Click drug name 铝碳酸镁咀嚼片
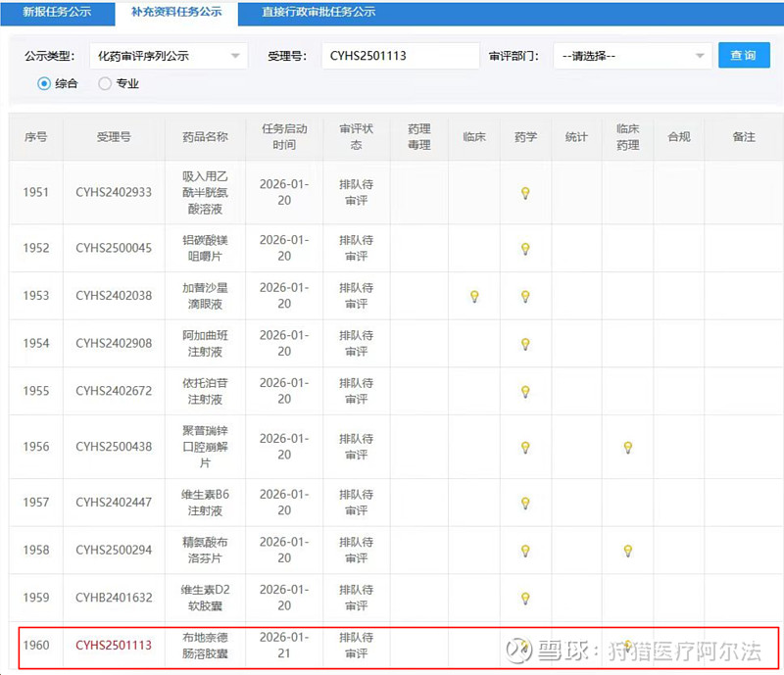 pos(205,248)
